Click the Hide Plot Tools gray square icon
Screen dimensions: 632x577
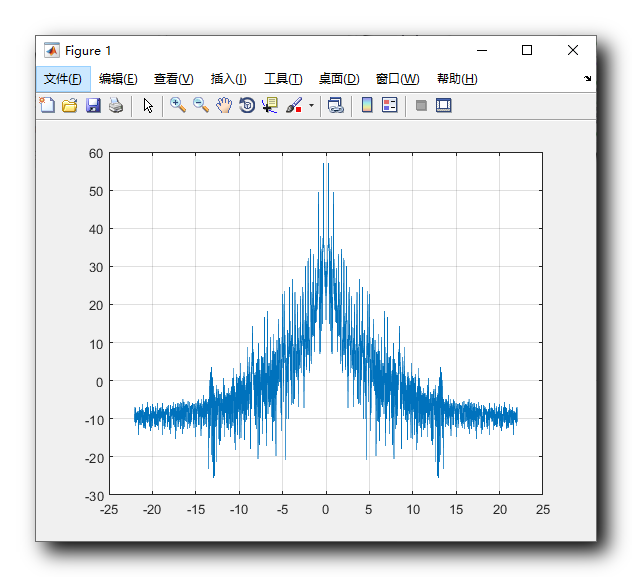[x=421, y=106]
